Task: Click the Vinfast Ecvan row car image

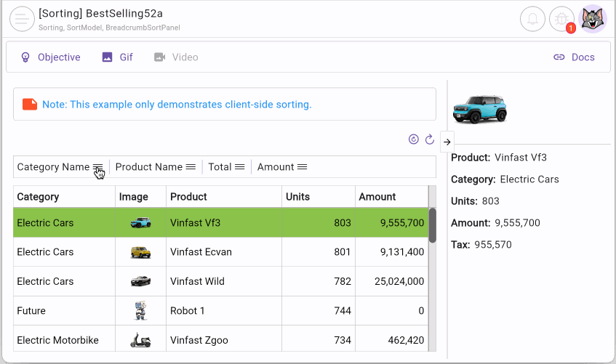Action: point(140,252)
